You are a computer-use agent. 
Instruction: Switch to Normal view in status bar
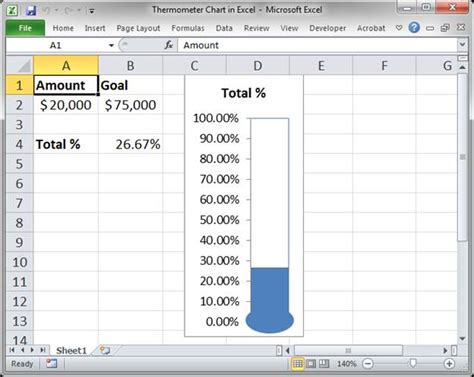click(x=298, y=364)
